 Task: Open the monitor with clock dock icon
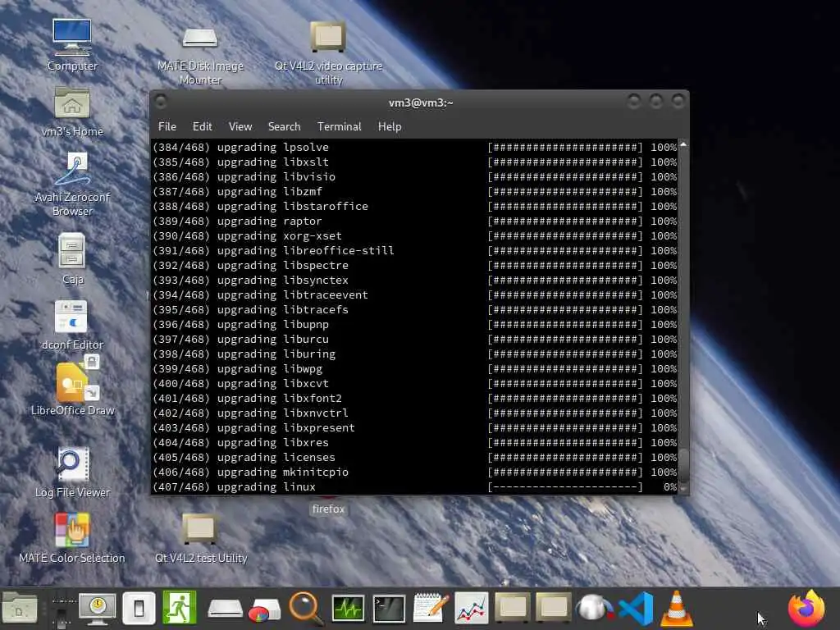point(97,609)
